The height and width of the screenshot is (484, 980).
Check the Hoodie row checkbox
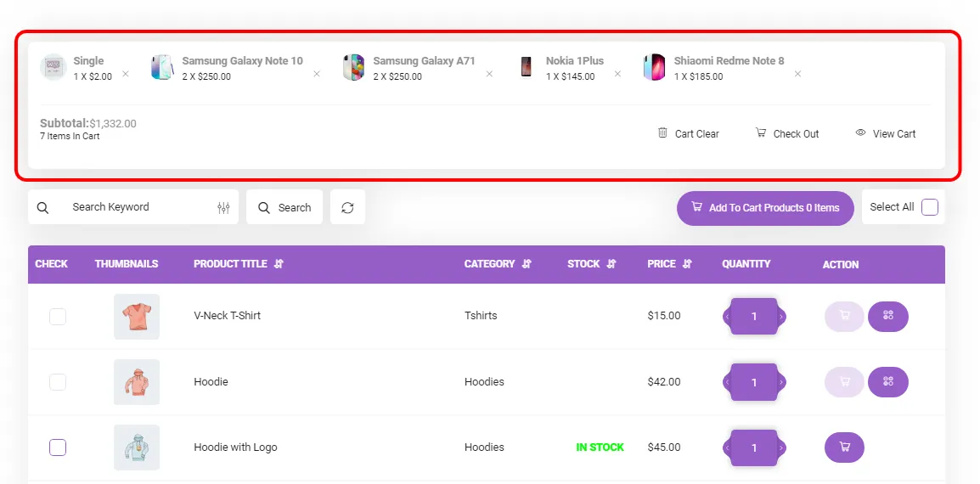[x=58, y=381]
